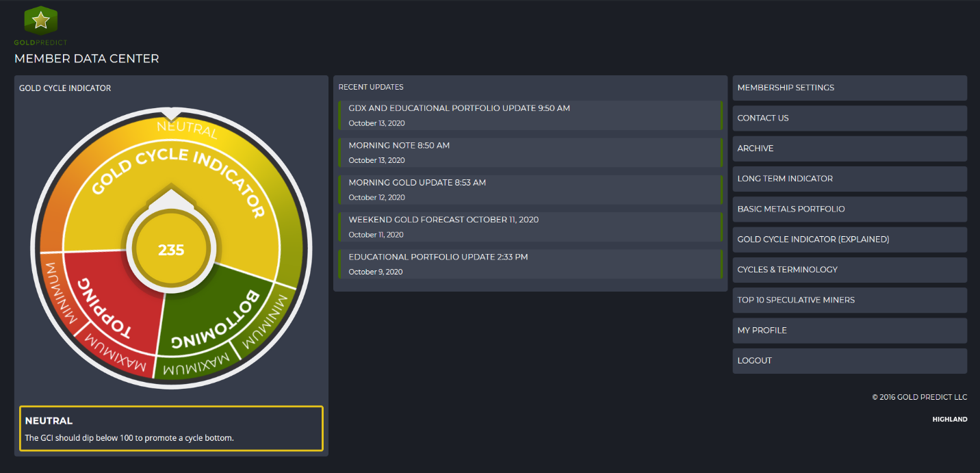
Task: Click the Recent Updates heading
Action: click(371, 87)
